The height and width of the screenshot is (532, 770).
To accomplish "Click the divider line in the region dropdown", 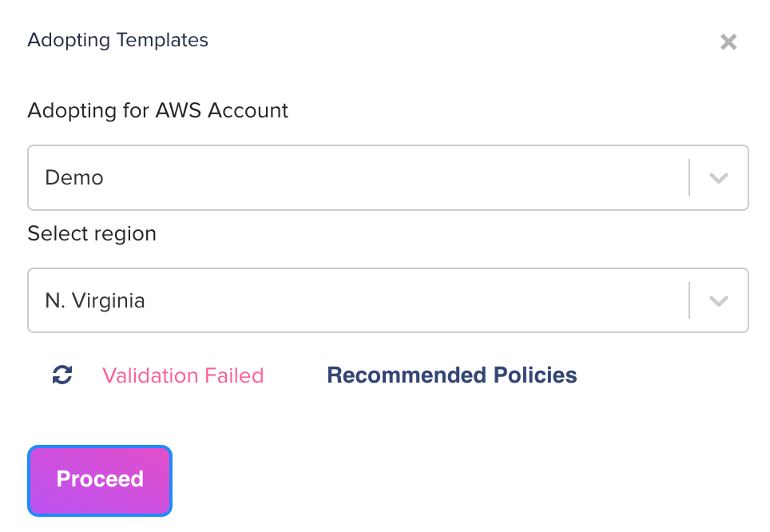I will pyautogui.click(x=689, y=301).
